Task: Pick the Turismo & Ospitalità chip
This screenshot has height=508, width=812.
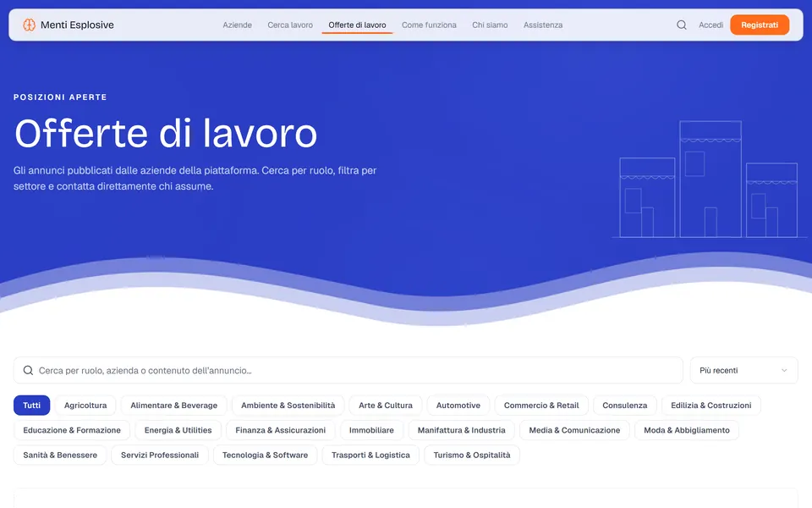Action: coord(472,456)
